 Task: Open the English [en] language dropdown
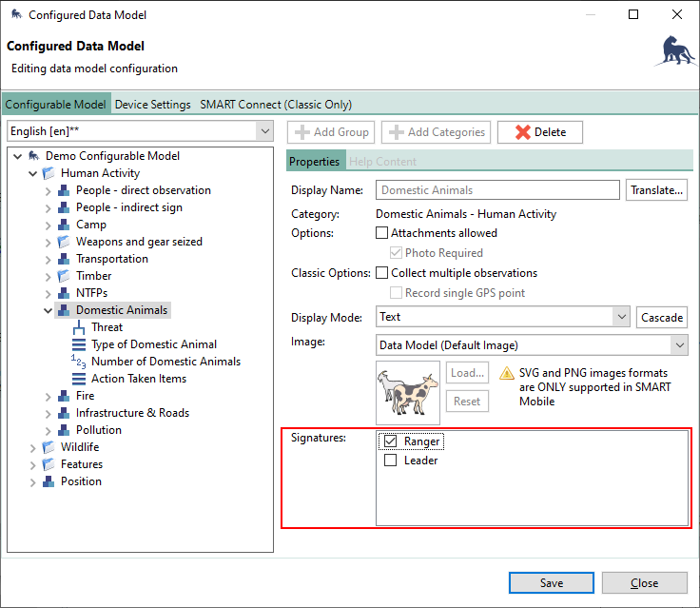[x=263, y=132]
